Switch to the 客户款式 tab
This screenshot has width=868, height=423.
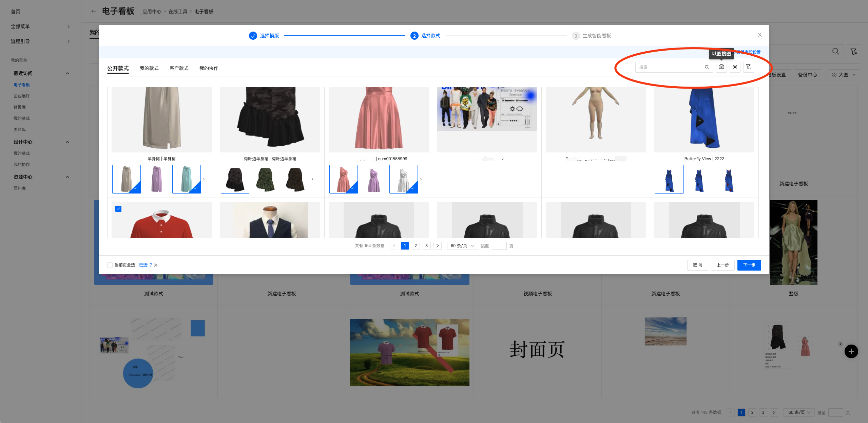pos(179,68)
